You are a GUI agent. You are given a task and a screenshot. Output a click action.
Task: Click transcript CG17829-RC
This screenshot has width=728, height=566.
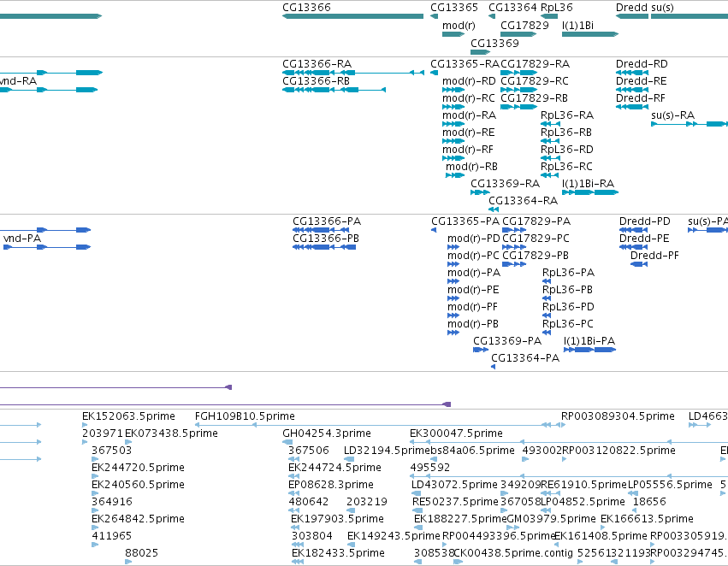tap(535, 81)
